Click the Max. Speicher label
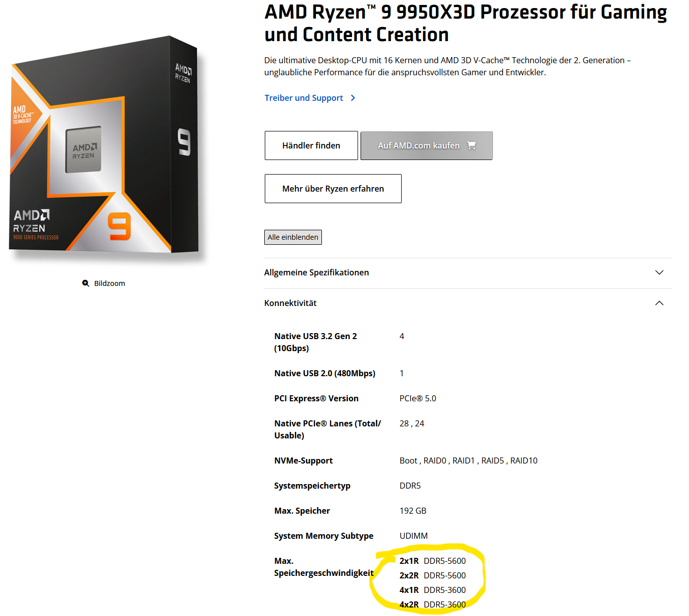Image resolution: width=689 pixels, height=616 pixels. point(302,511)
